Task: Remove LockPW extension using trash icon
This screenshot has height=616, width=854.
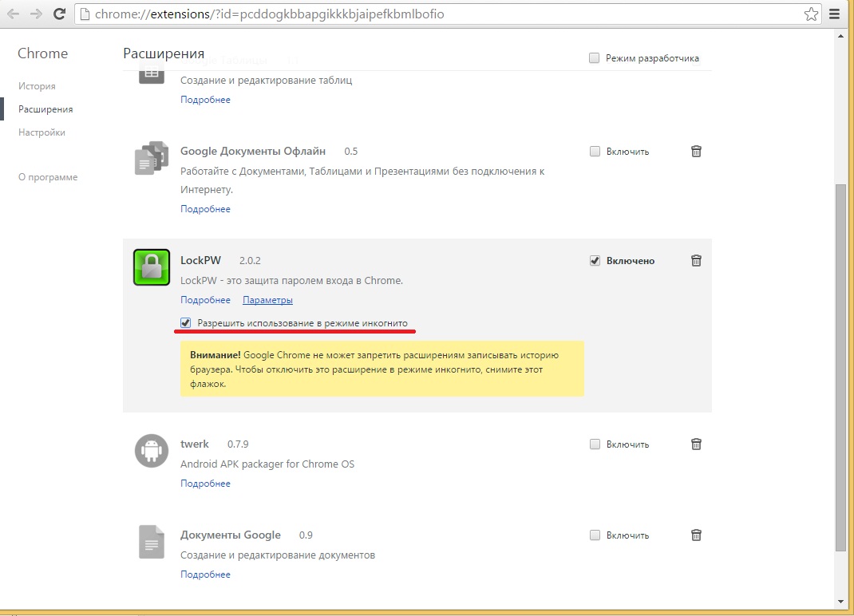Action: click(x=696, y=261)
